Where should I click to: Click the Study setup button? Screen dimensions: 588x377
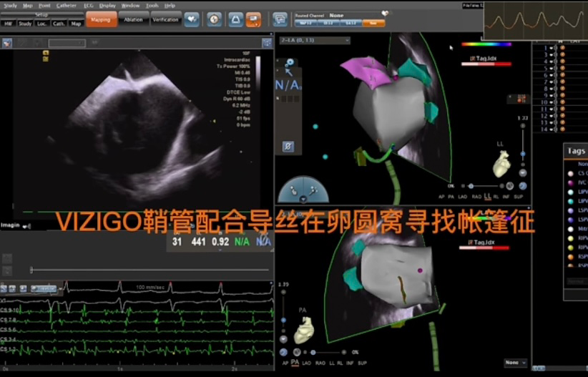[x=25, y=24]
